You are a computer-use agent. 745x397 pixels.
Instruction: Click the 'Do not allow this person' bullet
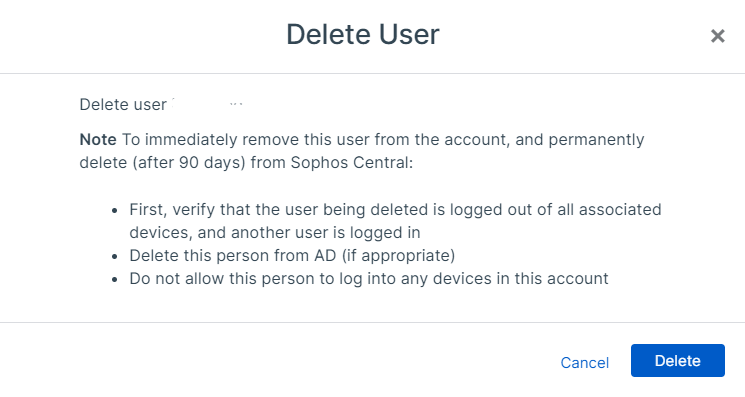[369, 278]
